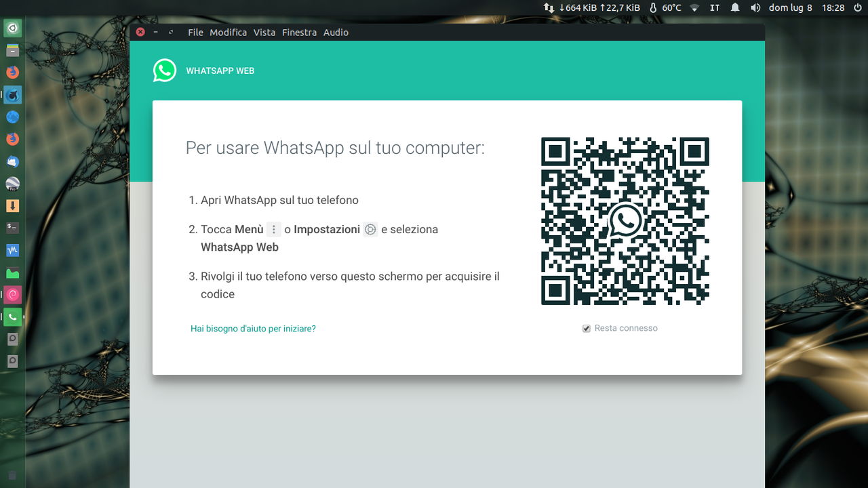Screen dimensions: 868x488
Task: Click the WHATSAPP WEB header title
Action: (x=220, y=70)
